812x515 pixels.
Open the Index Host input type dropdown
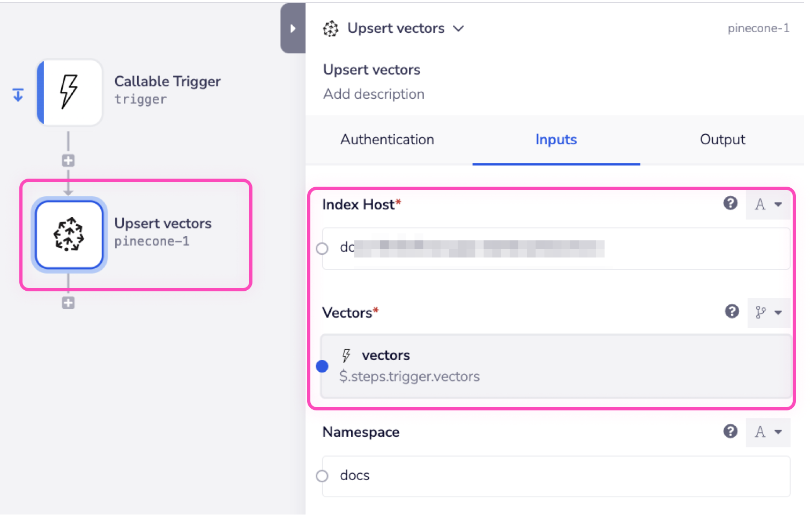pyautogui.click(x=768, y=204)
